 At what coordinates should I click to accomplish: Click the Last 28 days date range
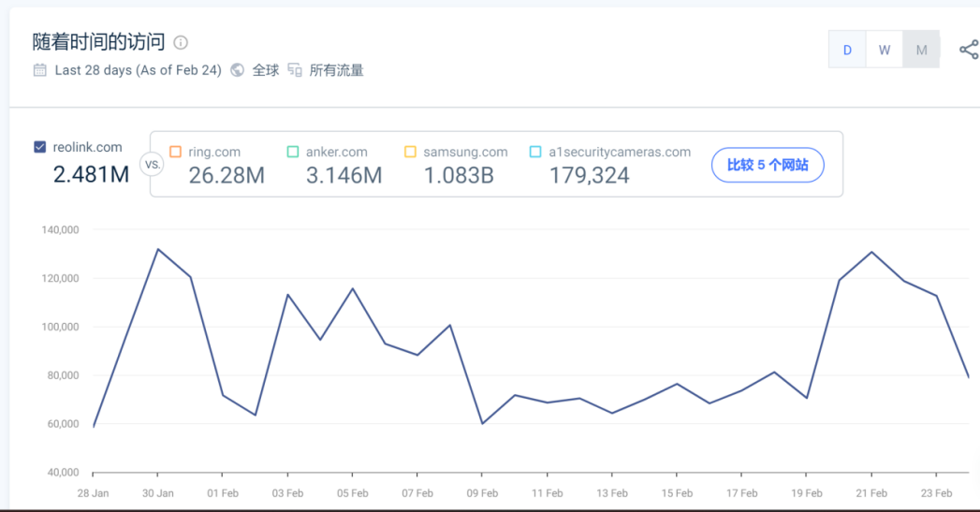[139, 70]
